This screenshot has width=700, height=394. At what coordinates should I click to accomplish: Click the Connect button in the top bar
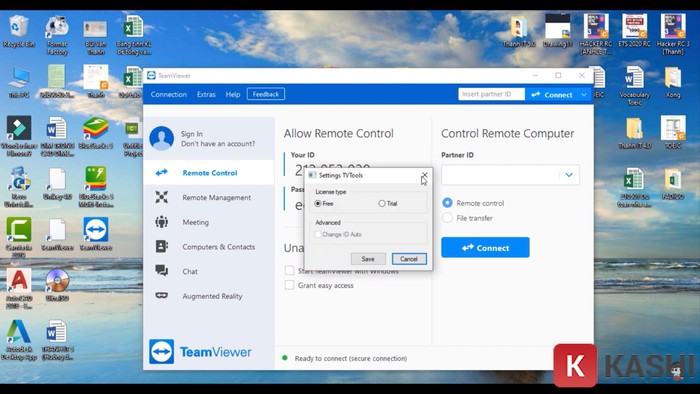[552, 95]
